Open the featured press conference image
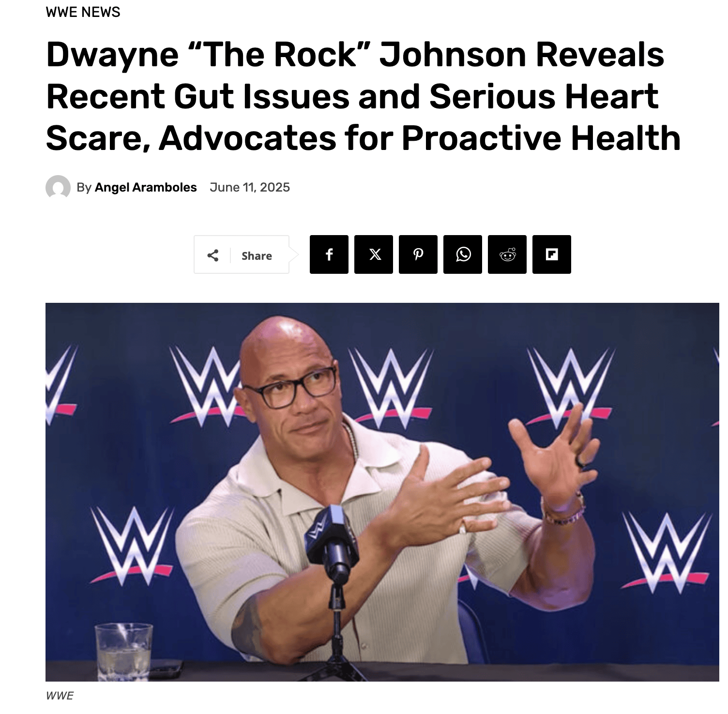The height and width of the screenshot is (714, 728). click(x=382, y=492)
